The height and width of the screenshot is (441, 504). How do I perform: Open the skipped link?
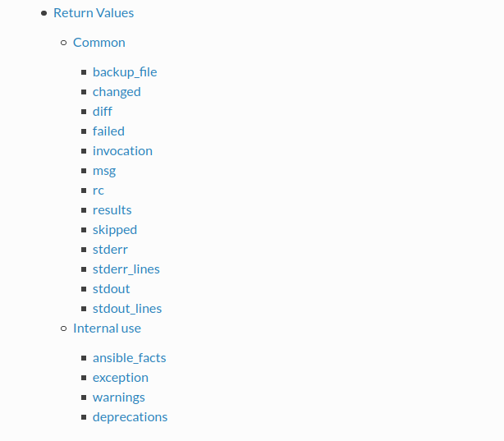[115, 230]
